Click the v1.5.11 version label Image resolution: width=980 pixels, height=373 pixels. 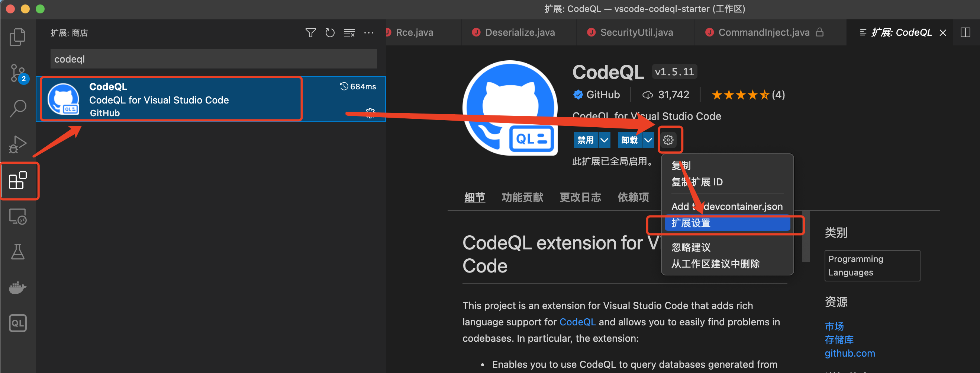(674, 71)
